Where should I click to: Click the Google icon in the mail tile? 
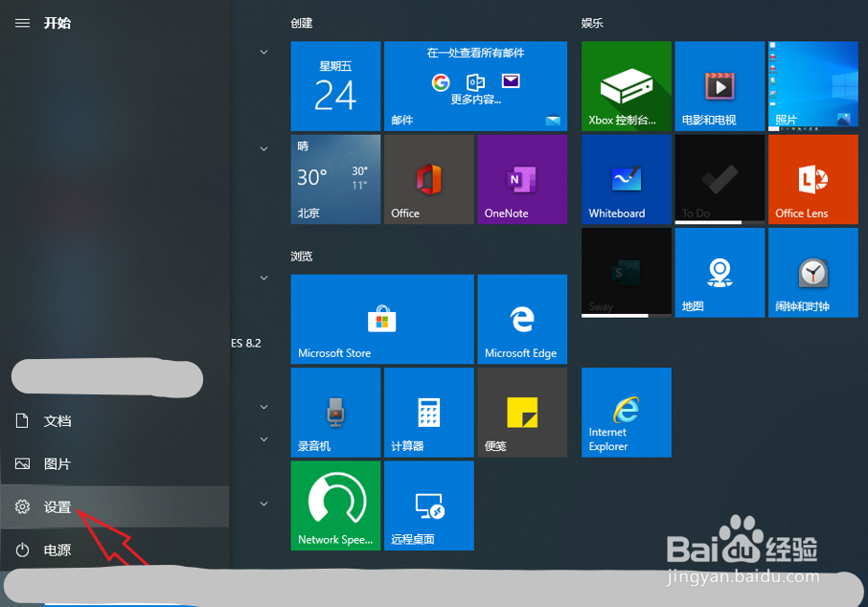pyautogui.click(x=441, y=82)
